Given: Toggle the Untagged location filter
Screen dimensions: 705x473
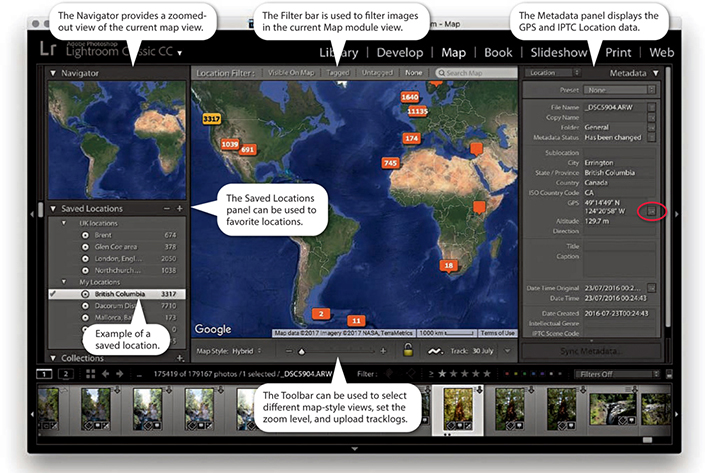Looking at the screenshot, I should click(377, 72).
